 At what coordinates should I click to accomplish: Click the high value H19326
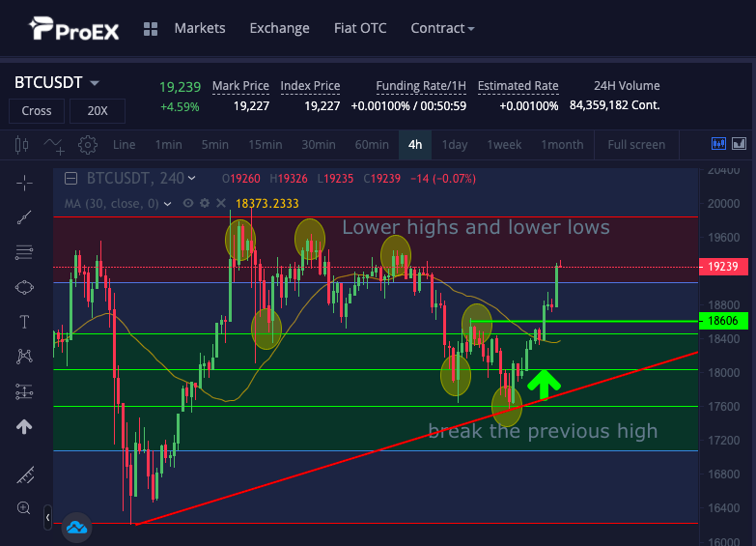click(289, 179)
